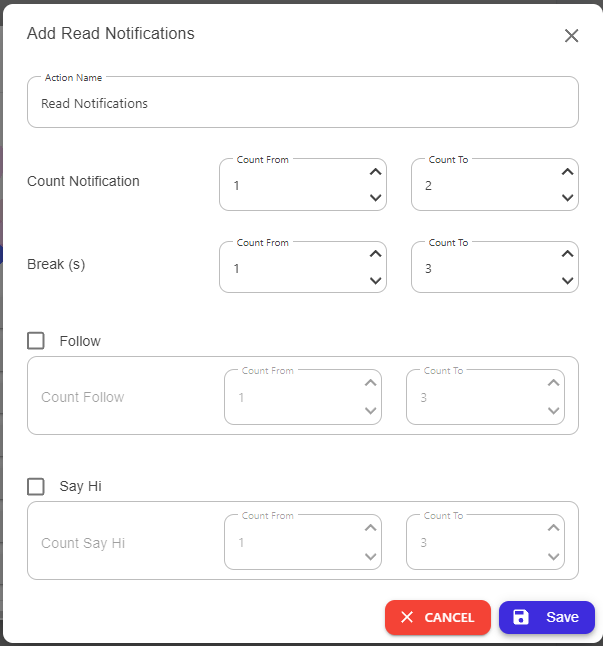The height and width of the screenshot is (646, 603).
Task: Increase Break Count To value
Action: point(568,254)
